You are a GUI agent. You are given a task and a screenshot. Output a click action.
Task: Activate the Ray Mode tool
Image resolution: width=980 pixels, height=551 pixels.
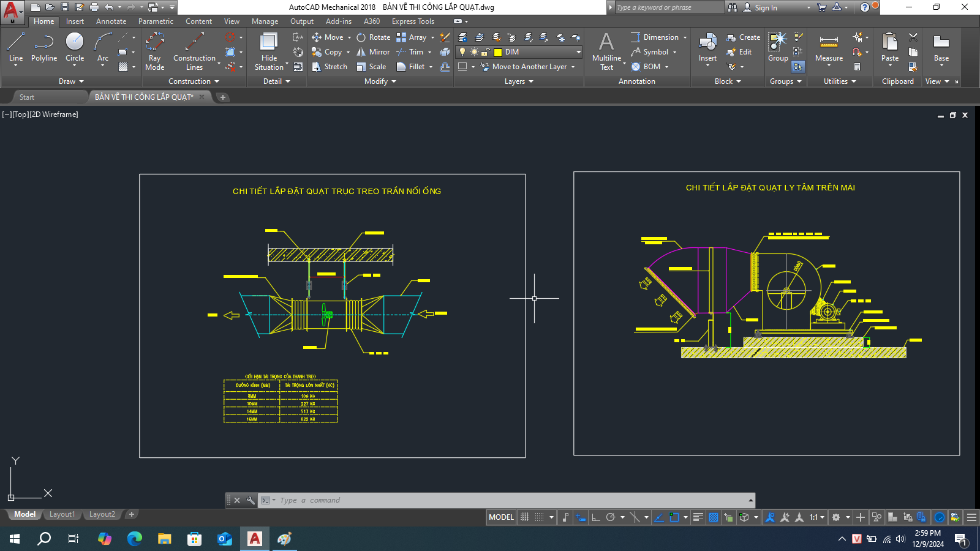154,51
